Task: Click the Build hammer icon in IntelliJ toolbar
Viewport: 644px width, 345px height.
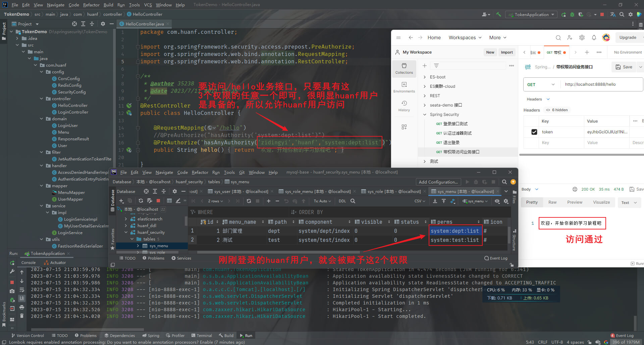Action: click(499, 14)
